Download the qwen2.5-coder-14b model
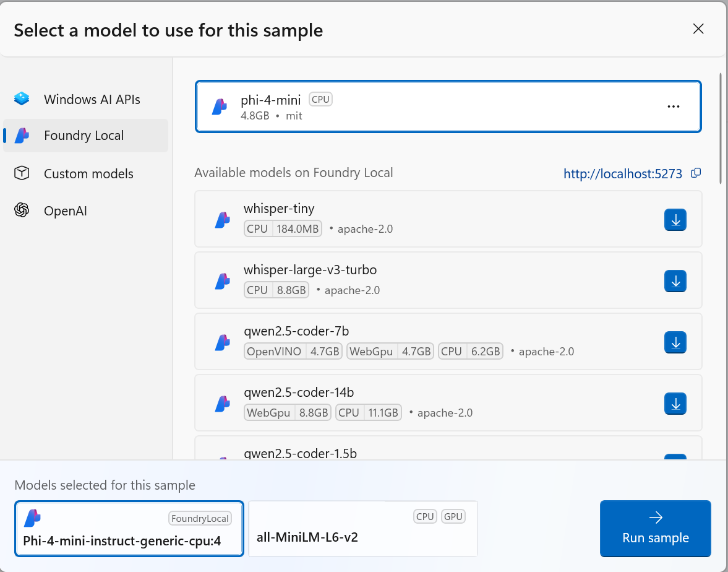This screenshot has height=572, width=728. pos(675,404)
